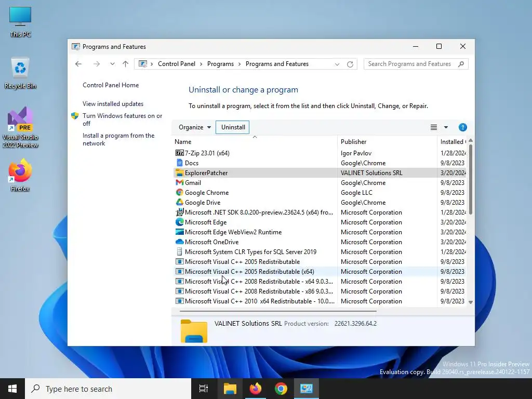
Task: Click the Gmail icon in program list
Action: click(179, 182)
